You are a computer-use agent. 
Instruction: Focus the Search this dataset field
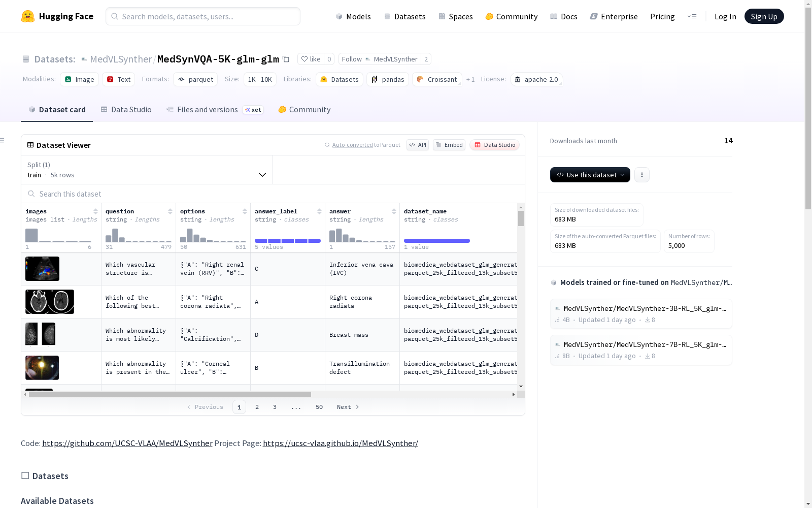point(273,194)
